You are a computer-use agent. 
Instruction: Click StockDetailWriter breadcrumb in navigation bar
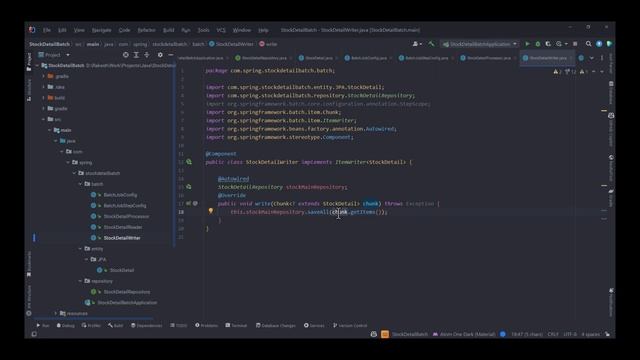pos(231,44)
